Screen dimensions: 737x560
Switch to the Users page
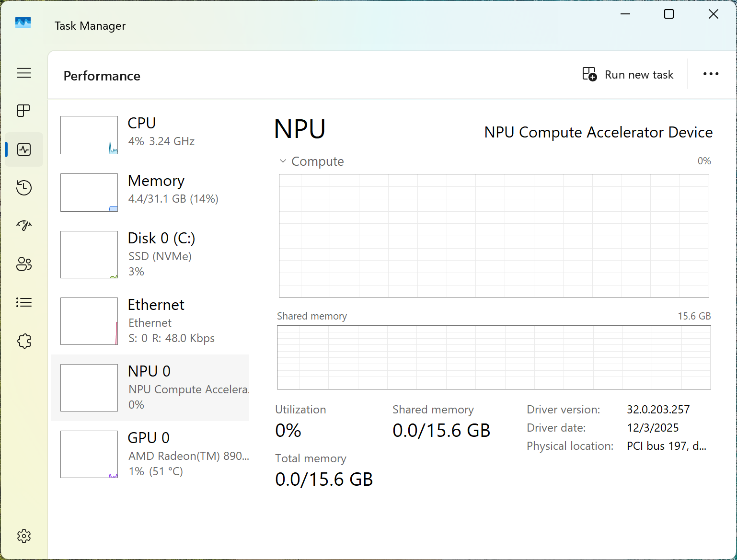[24, 264]
